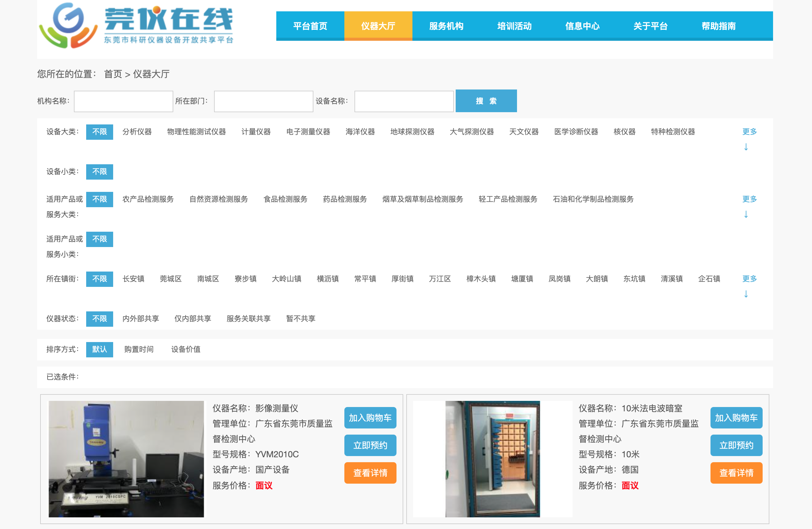The height and width of the screenshot is (529, 812).
Task: Expand 更多 options for 适用产品或服务大类
Action: pyautogui.click(x=749, y=199)
